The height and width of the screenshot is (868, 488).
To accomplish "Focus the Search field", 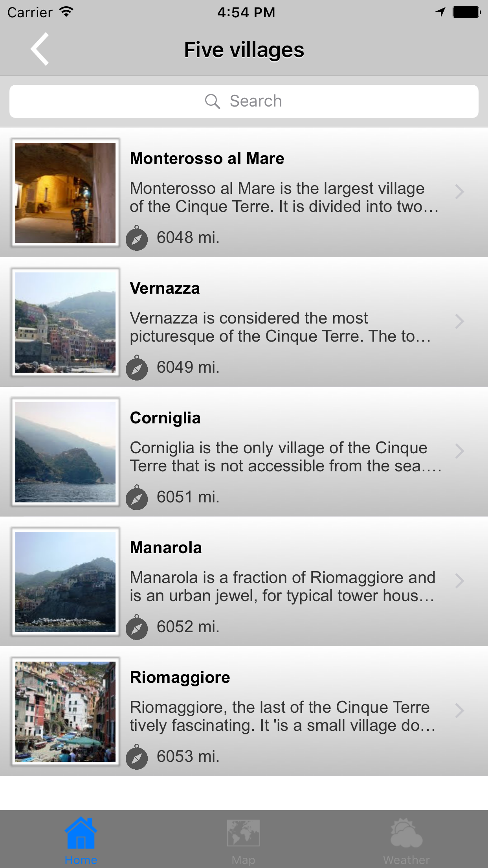I will 244,101.
